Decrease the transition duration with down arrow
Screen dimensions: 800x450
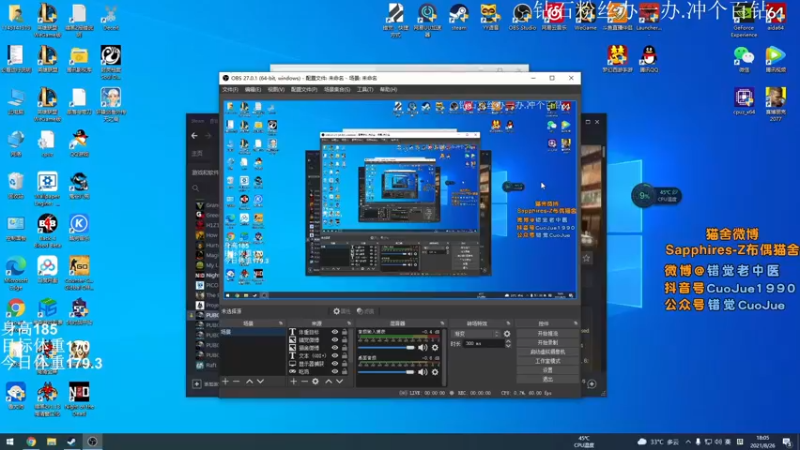pos(508,346)
